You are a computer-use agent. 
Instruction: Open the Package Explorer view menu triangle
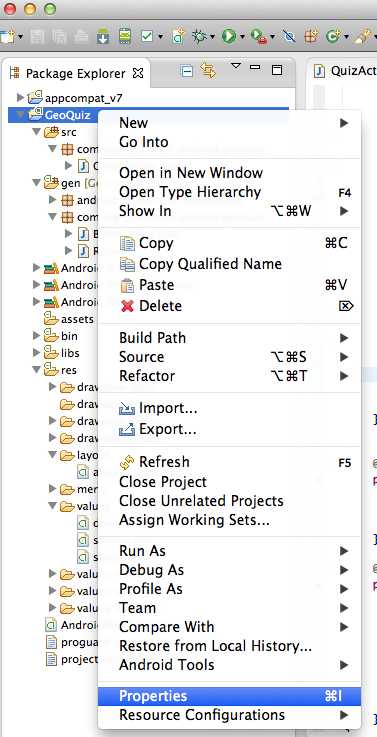click(x=236, y=66)
